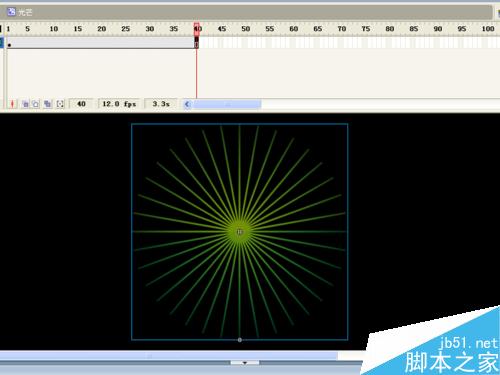The width and height of the screenshot is (500, 375).
Task: Click the red playhead on the ruler
Action: [x=197, y=28]
